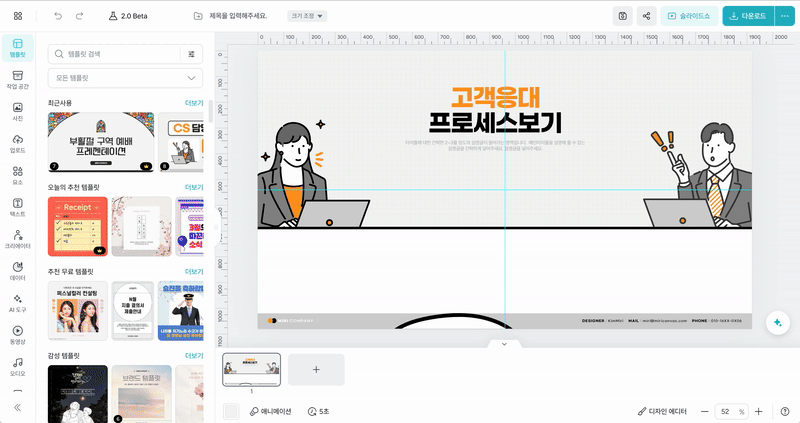This screenshot has height=423, width=800.
Task: Click 더보기 next to 최근사용
Action: (194, 103)
